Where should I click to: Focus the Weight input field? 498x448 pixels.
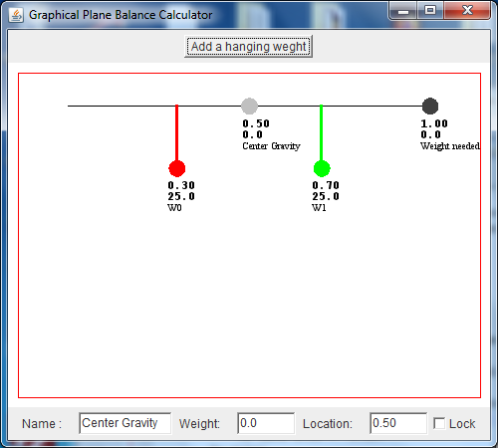(266, 423)
